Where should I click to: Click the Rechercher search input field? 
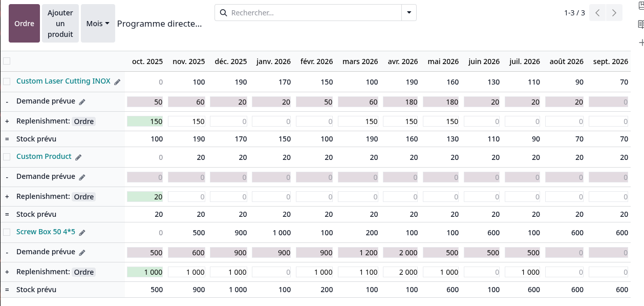307,12
